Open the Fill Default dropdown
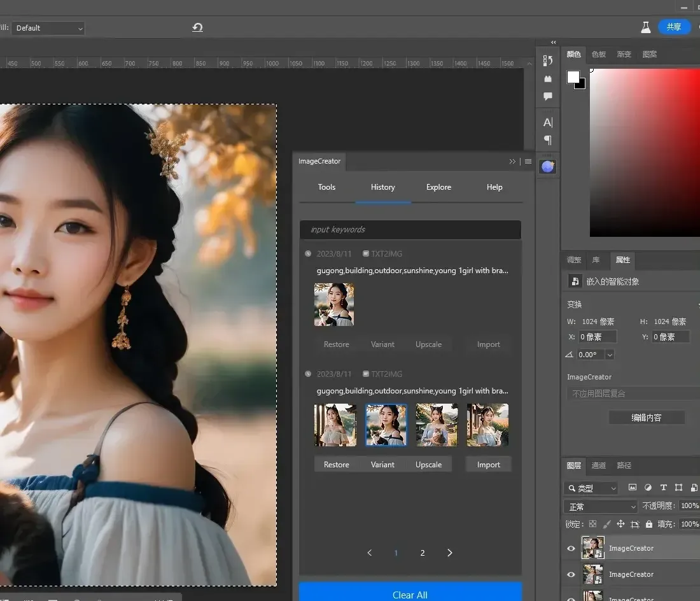Viewport: 700px width, 601px height. pyautogui.click(x=48, y=28)
